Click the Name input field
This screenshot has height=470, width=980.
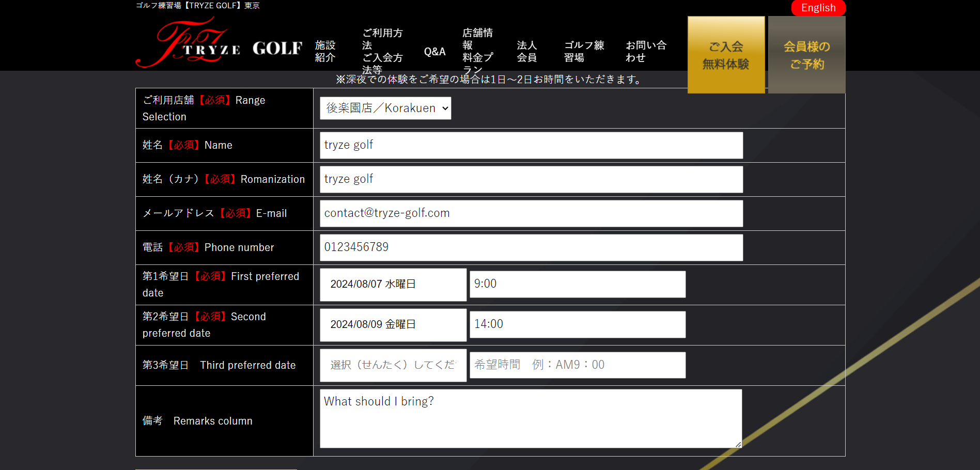tap(532, 145)
